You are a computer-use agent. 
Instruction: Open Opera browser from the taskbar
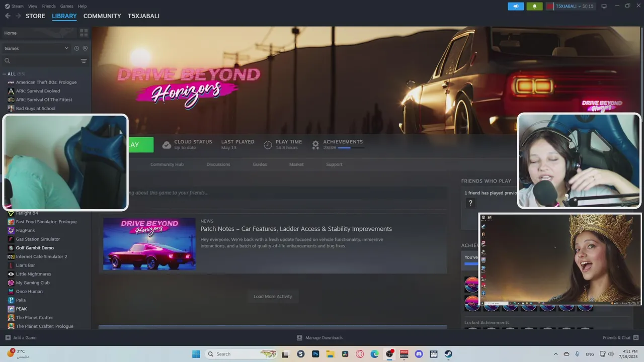click(360, 354)
